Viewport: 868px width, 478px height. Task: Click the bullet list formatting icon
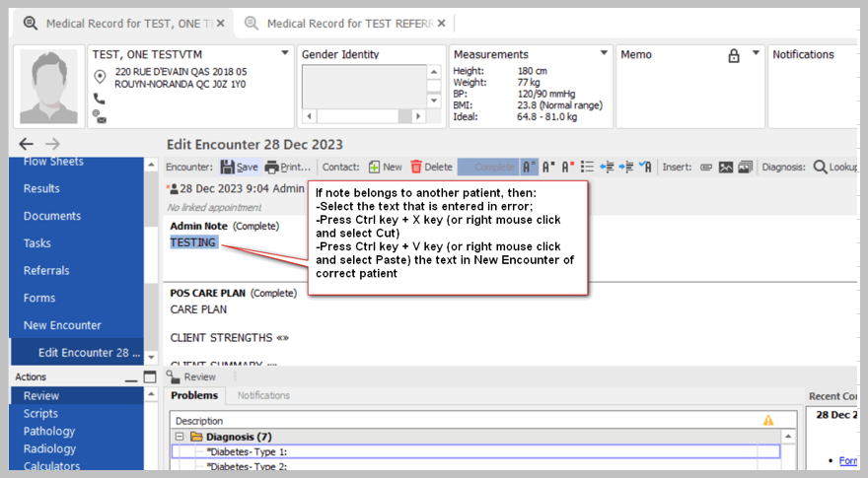point(588,168)
